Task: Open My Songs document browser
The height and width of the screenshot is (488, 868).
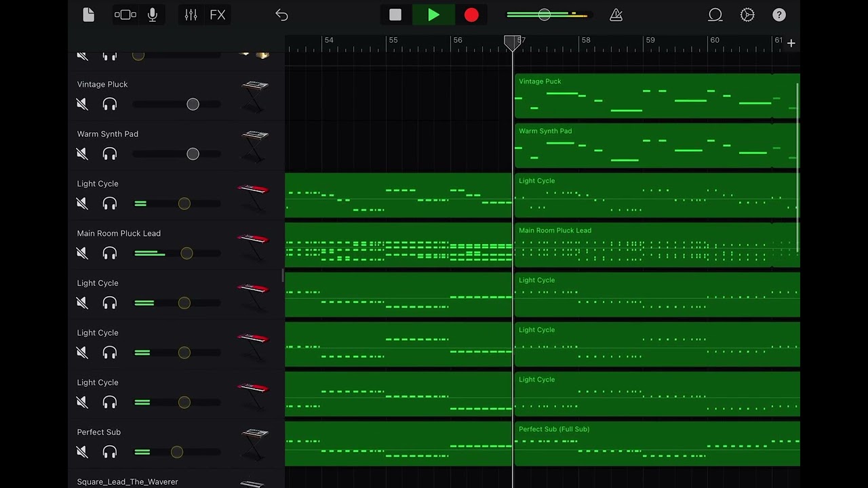Action: click(x=89, y=15)
